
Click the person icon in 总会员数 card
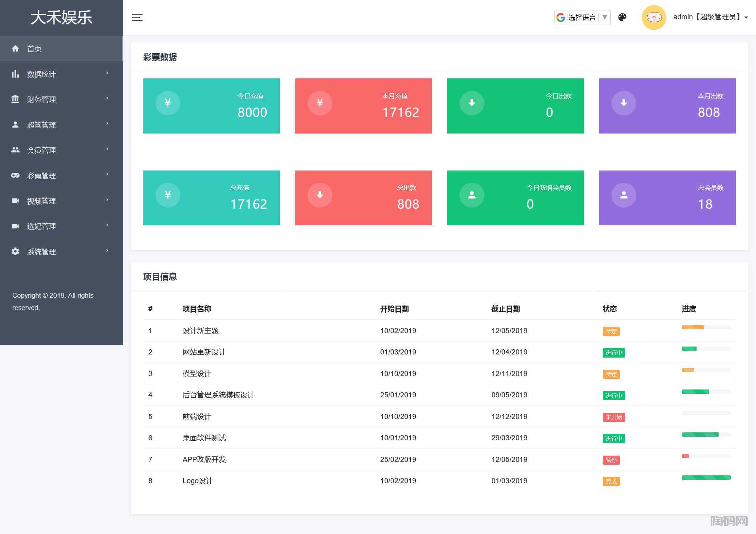click(x=624, y=195)
